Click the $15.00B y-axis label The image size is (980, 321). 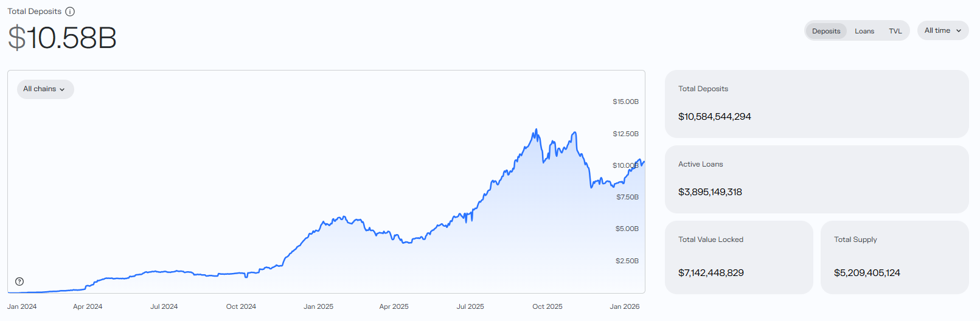625,102
